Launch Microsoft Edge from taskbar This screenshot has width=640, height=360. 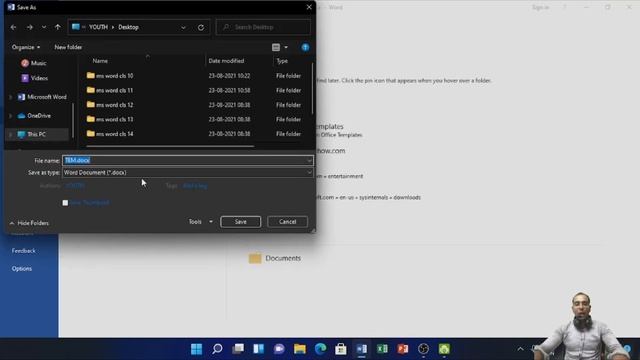(x=320, y=349)
